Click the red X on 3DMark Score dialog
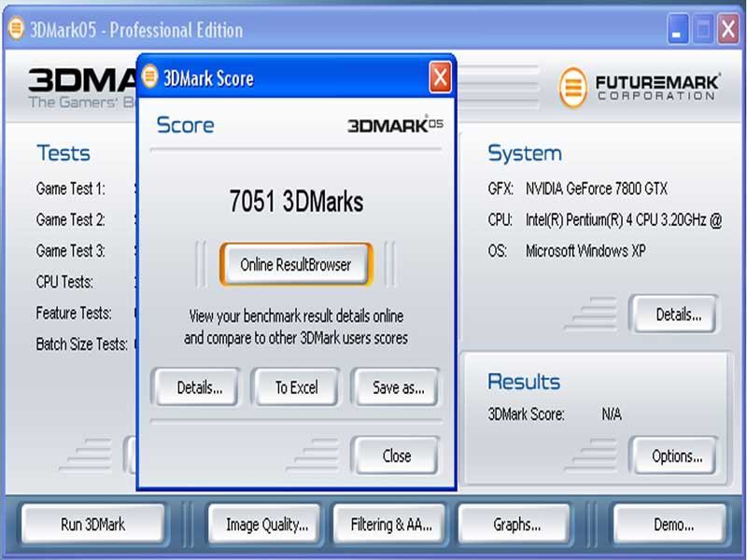747x560 pixels. [x=440, y=77]
